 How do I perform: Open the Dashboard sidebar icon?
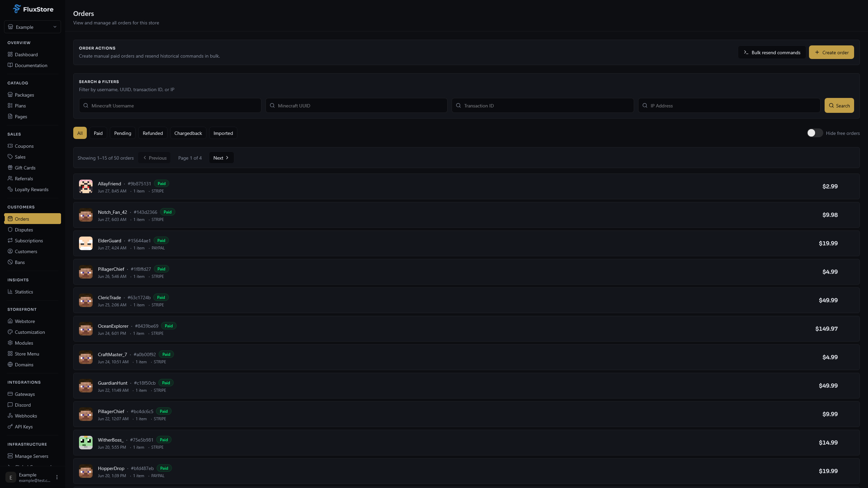point(10,54)
